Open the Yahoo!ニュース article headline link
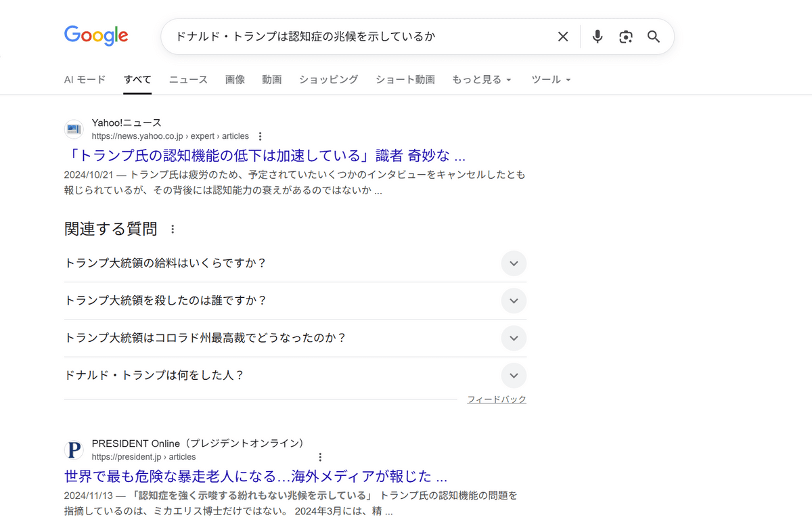Viewport: 812px width, 526px height. click(265, 156)
